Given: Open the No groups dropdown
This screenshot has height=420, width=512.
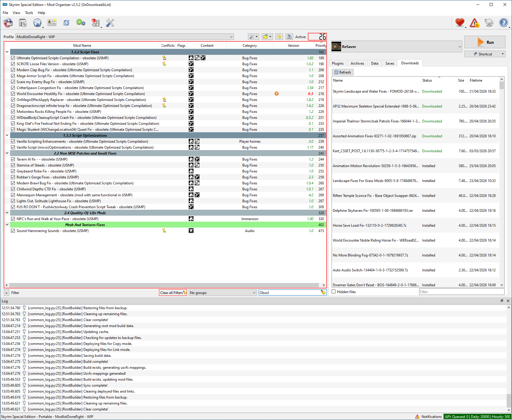Looking at the screenshot, I should tap(223, 293).
